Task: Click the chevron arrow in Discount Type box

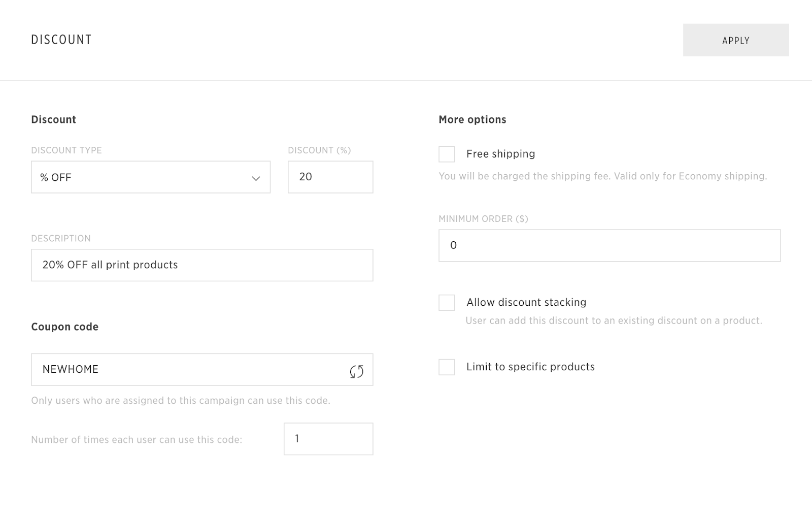Action: click(x=256, y=178)
